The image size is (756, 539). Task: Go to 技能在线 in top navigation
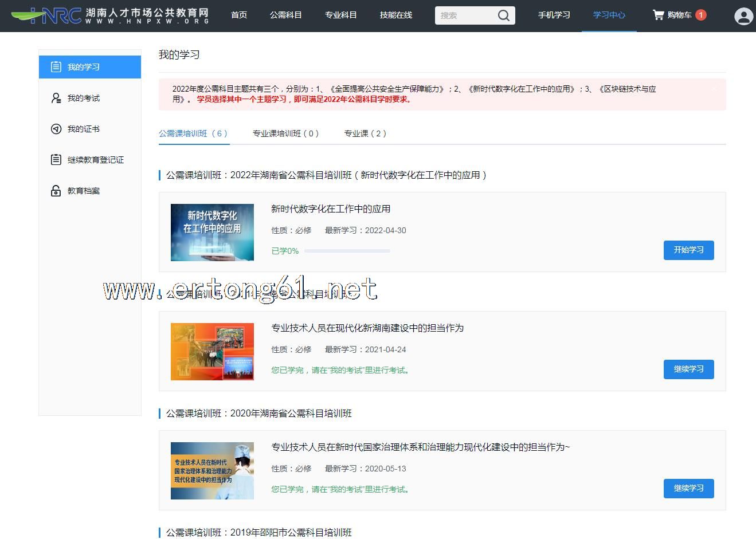click(x=395, y=15)
